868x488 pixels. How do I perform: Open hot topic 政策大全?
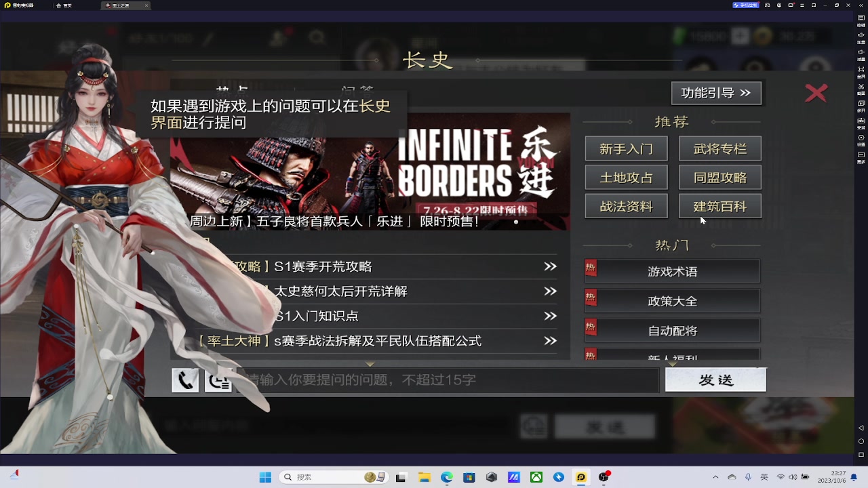tap(672, 301)
